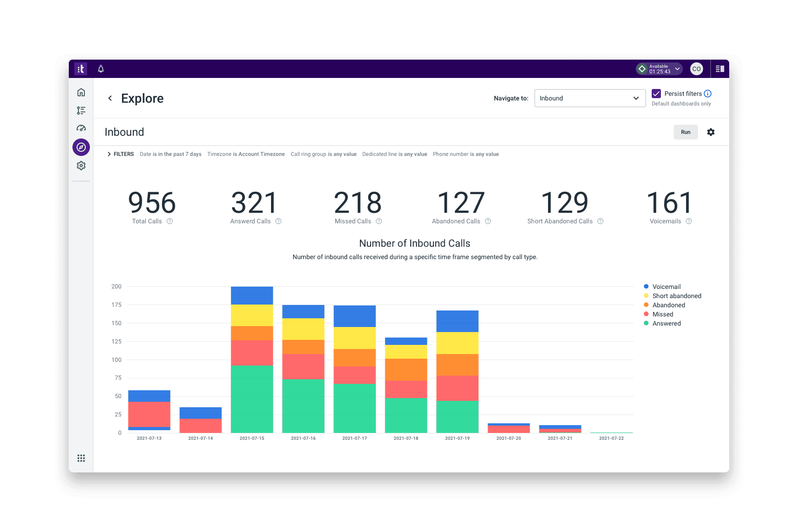Click the Talkdesk logo icon
This screenshot has height=532, width=798.
pyautogui.click(x=81, y=69)
